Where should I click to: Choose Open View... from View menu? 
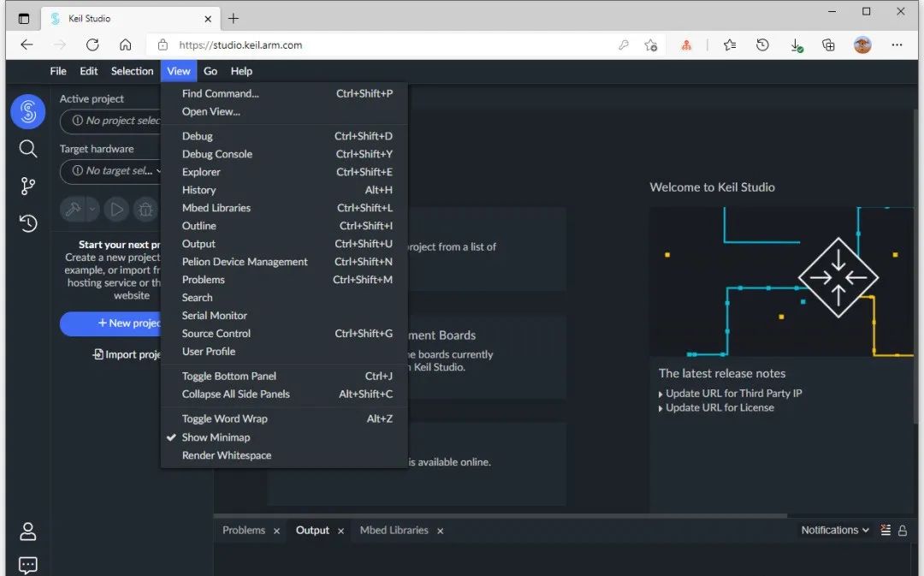284,111
